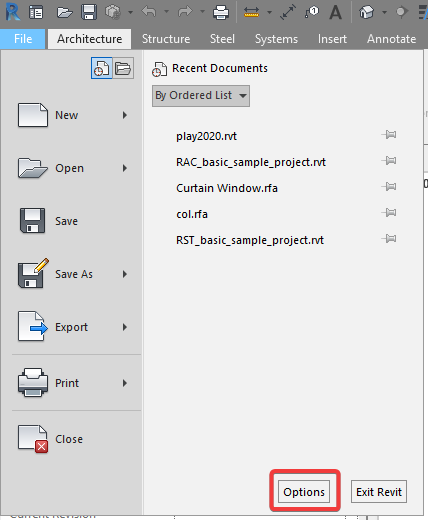Click the Revit R logo icon
Viewport: 428px width, 520px height.
13,12
